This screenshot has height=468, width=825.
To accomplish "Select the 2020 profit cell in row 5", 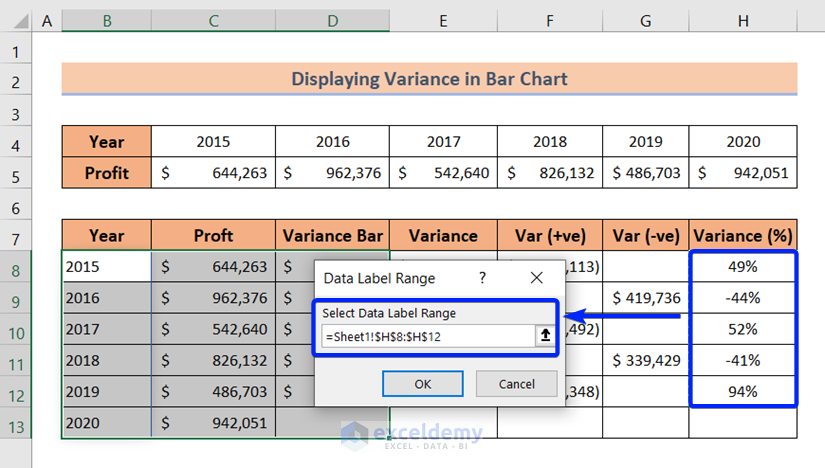I will tap(743, 173).
